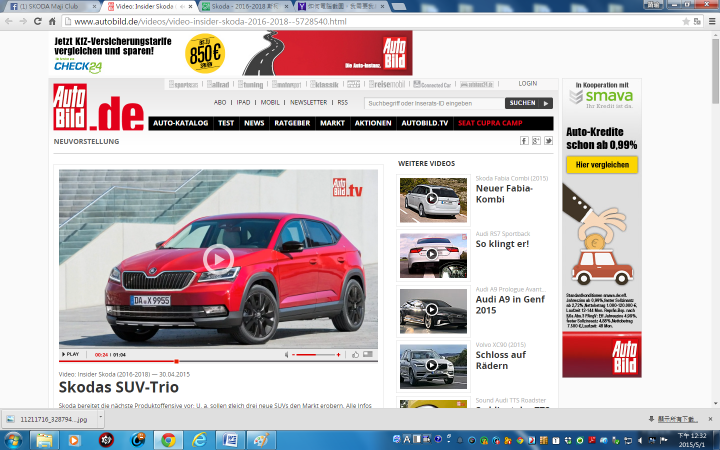Image resolution: width=720 pixels, height=450 pixels.
Task: Open the So klingt er! video thumbnail
Action: pos(433,255)
